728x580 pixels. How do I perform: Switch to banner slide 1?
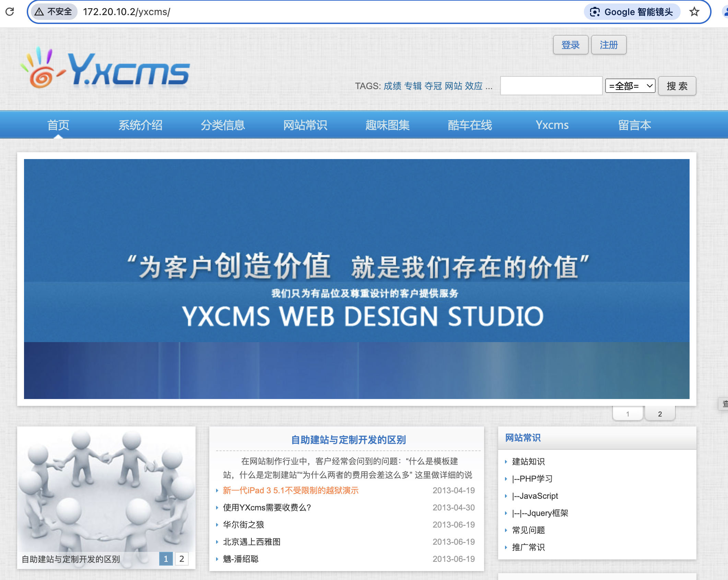tap(627, 414)
